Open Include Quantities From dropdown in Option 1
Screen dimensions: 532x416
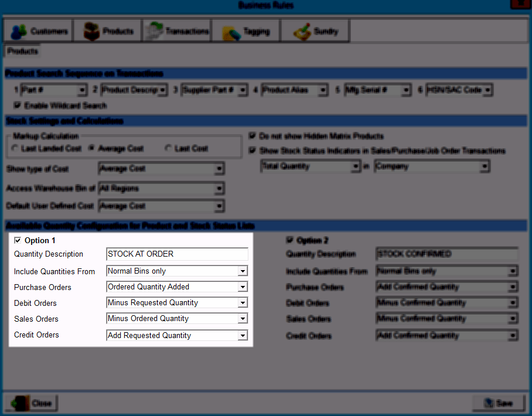[x=242, y=271]
